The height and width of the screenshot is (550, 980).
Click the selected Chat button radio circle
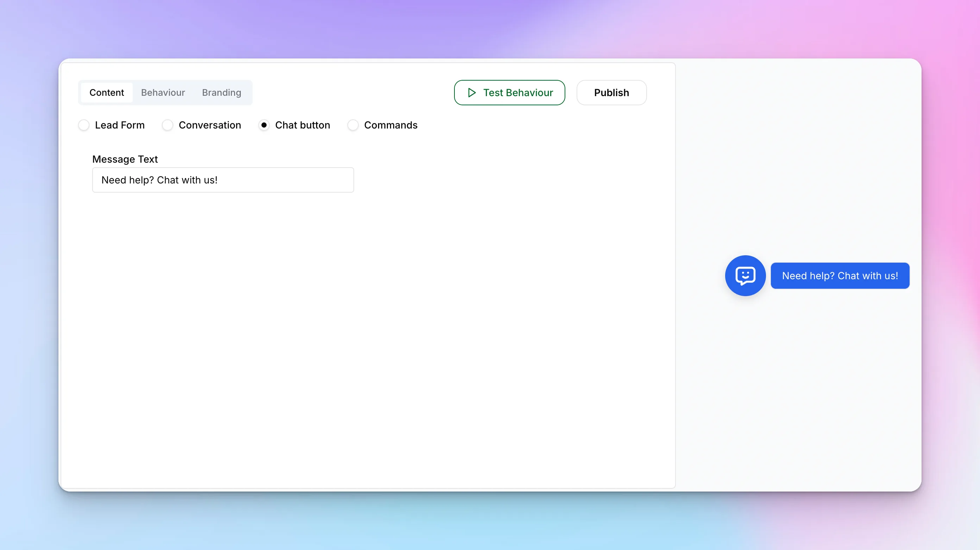tap(264, 125)
